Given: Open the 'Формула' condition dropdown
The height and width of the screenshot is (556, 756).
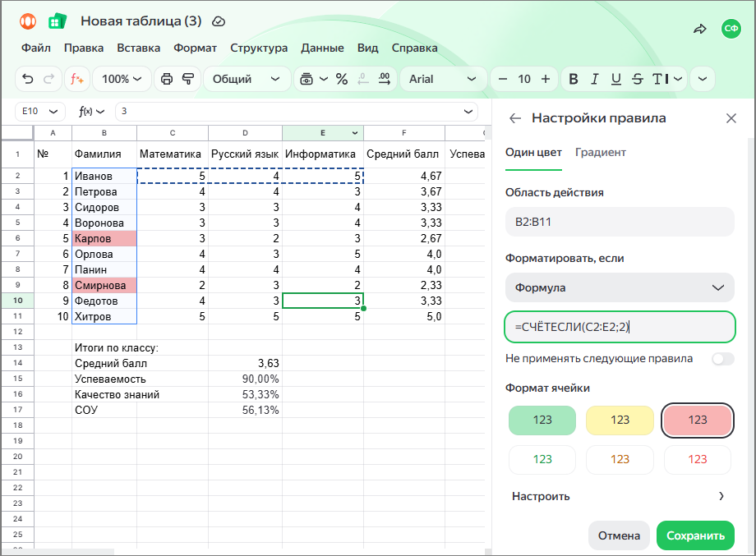Looking at the screenshot, I should [x=620, y=287].
